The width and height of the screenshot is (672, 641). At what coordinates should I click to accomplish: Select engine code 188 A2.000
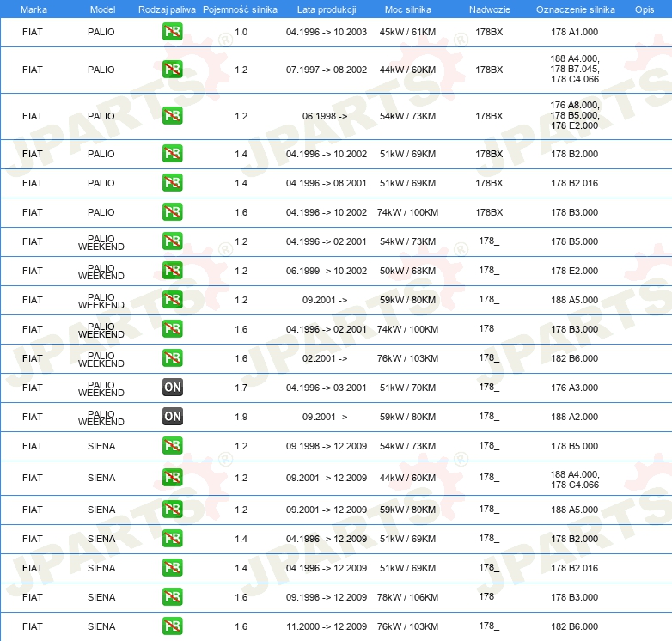(574, 417)
